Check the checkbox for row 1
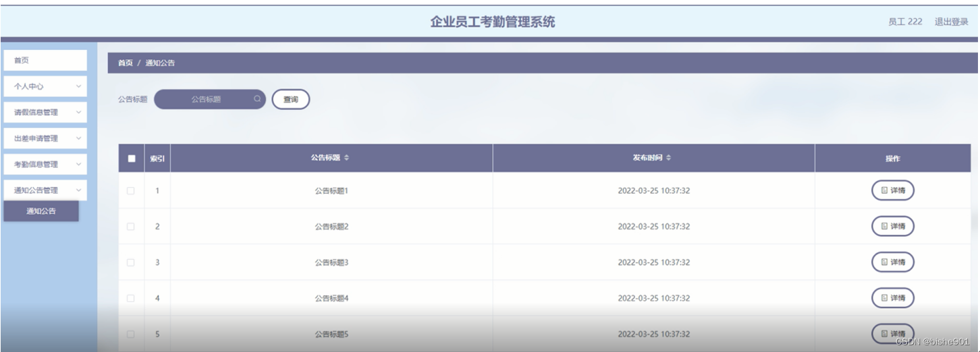This screenshot has height=352, width=980. click(x=131, y=191)
